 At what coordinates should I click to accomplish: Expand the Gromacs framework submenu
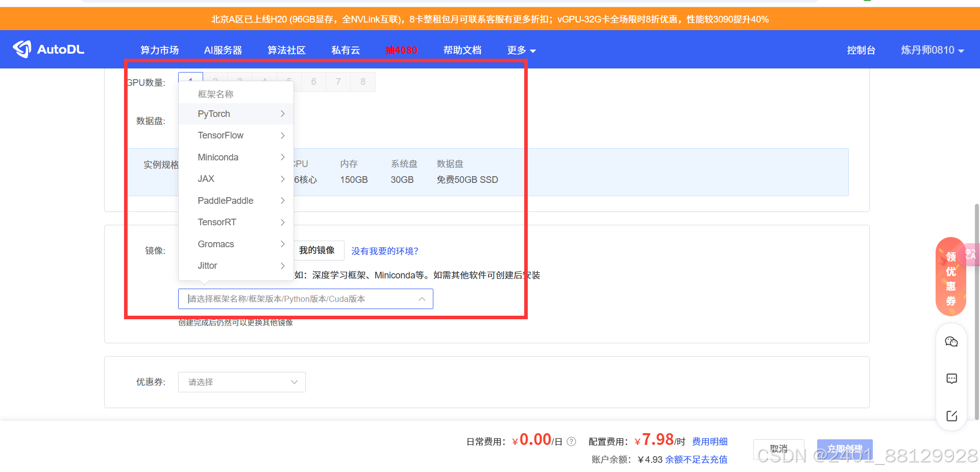[236, 244]
